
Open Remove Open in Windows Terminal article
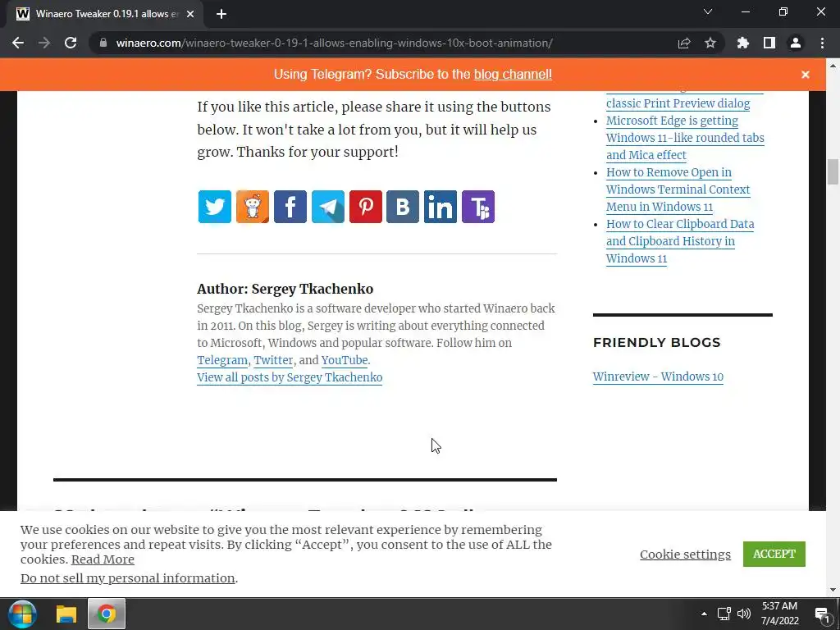click(678, 189)
